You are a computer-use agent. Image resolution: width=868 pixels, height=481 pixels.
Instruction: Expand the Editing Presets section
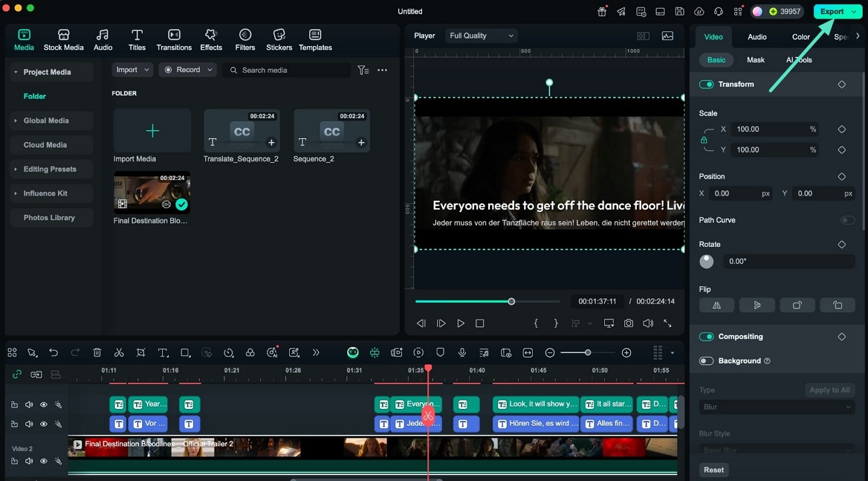point(51,169)
